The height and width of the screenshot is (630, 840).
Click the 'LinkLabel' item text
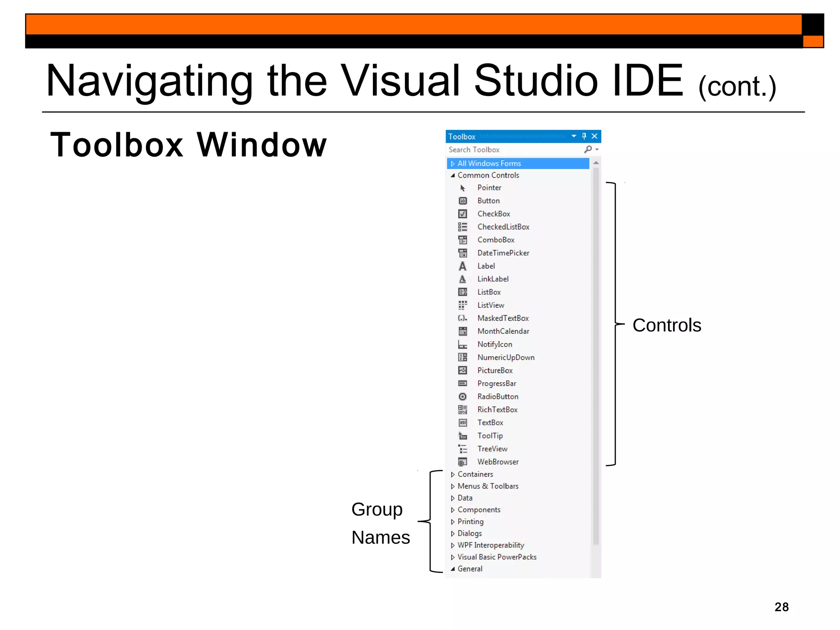[493, 279]
